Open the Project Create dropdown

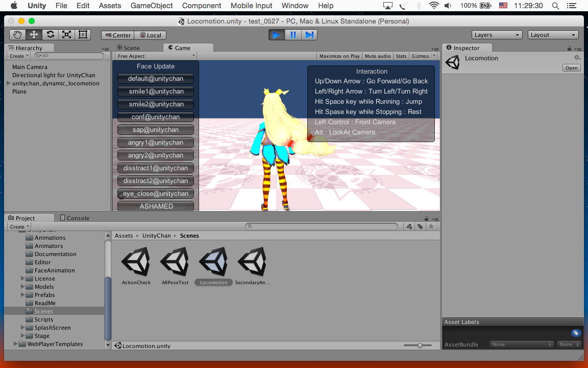[x=19, y=227]
